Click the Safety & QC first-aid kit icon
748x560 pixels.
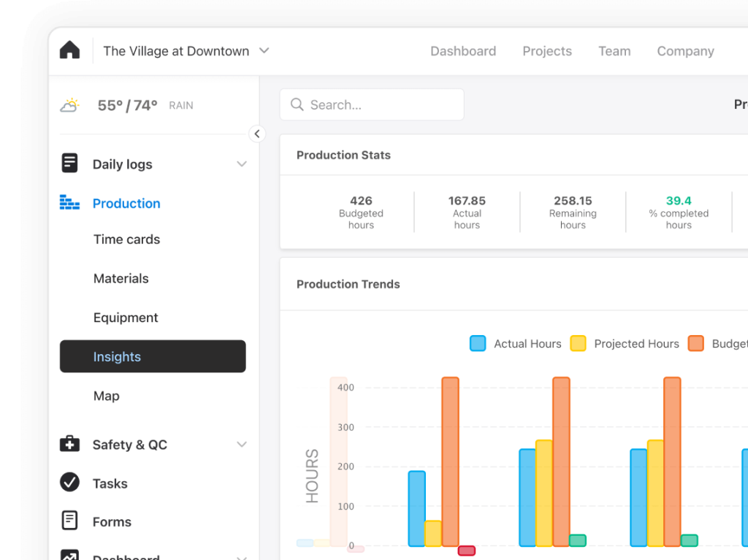click(x=69, y=443)
